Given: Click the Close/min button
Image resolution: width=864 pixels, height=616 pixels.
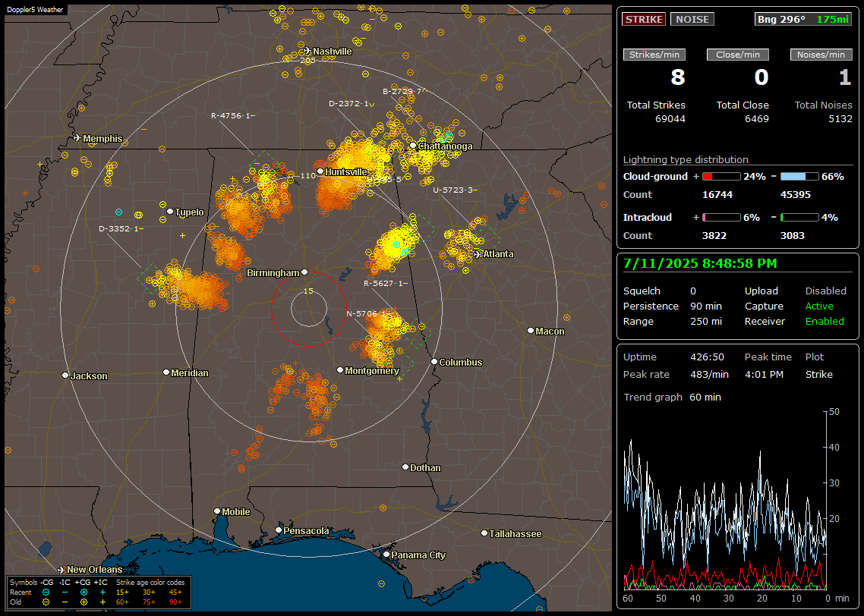Looking at the screenshot, I should tap(738, 55).
